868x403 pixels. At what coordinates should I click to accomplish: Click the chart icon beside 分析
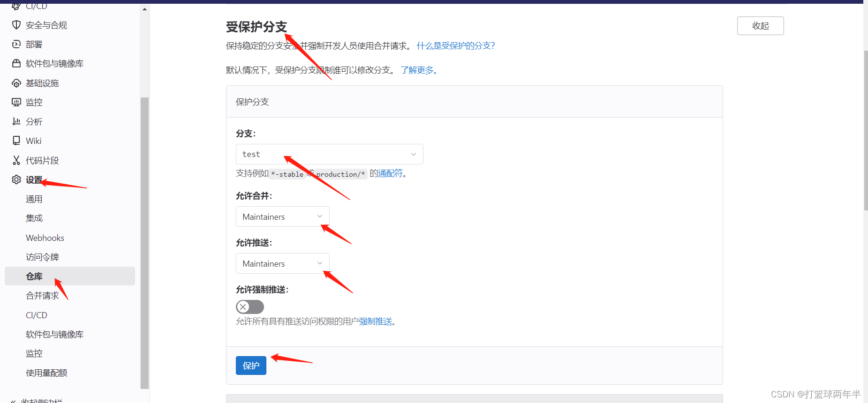[16, 121]
